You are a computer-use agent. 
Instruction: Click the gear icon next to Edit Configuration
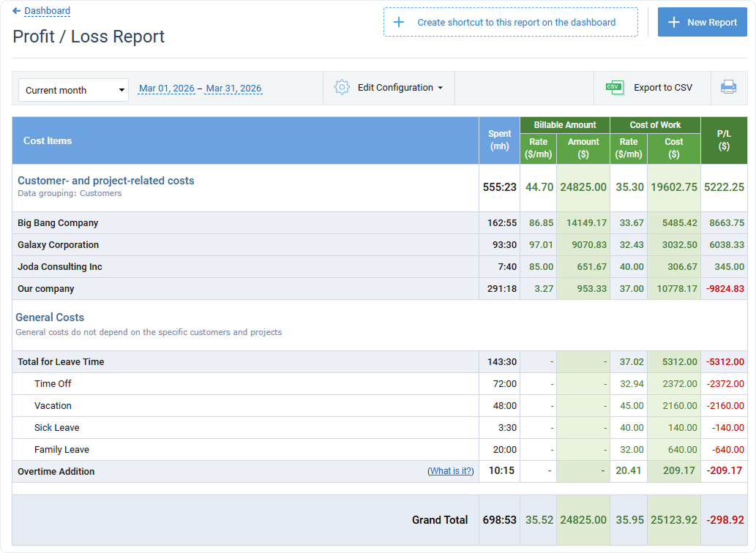click(342, 86)
